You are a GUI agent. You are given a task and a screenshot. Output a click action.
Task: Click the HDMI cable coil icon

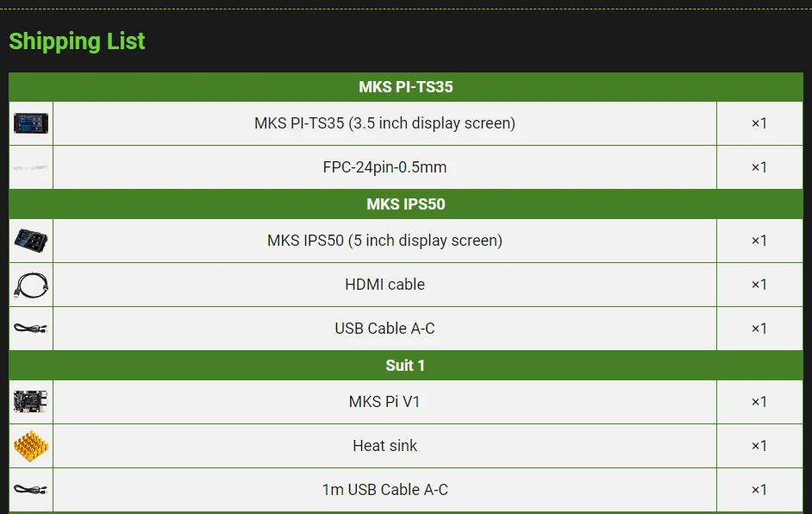coord(31,285)
